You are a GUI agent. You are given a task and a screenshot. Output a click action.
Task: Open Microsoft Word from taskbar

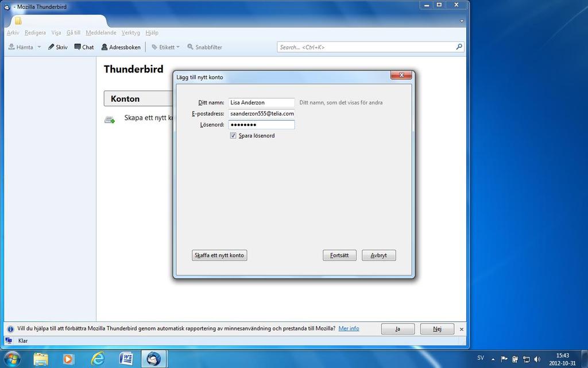click(x=126, y=359)
